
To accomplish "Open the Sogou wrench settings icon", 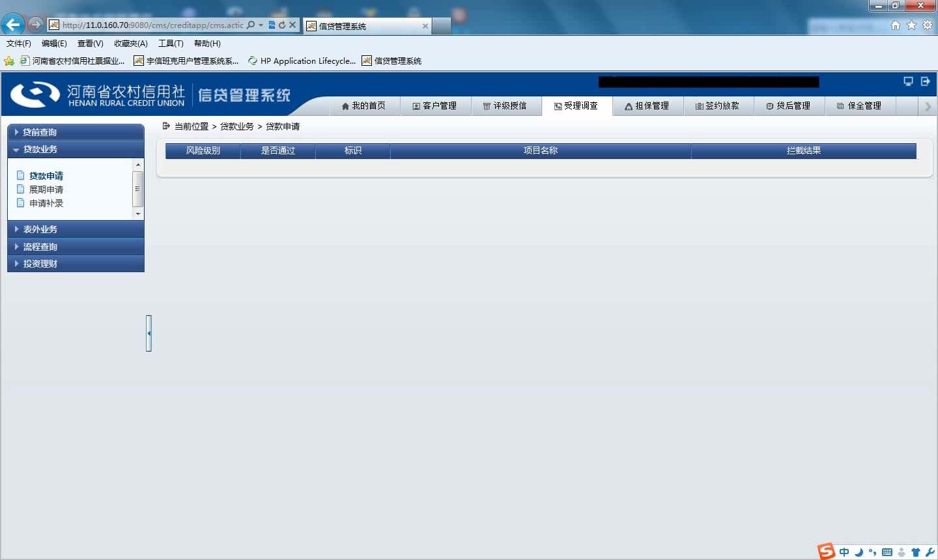I will coord(930,552).
